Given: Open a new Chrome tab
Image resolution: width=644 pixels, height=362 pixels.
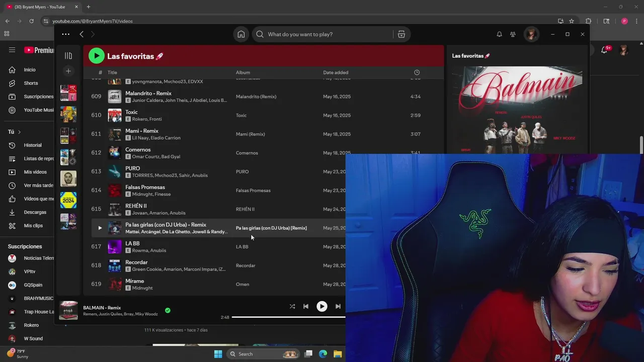Looking at the screenshot, I should (x=89, y=7).
